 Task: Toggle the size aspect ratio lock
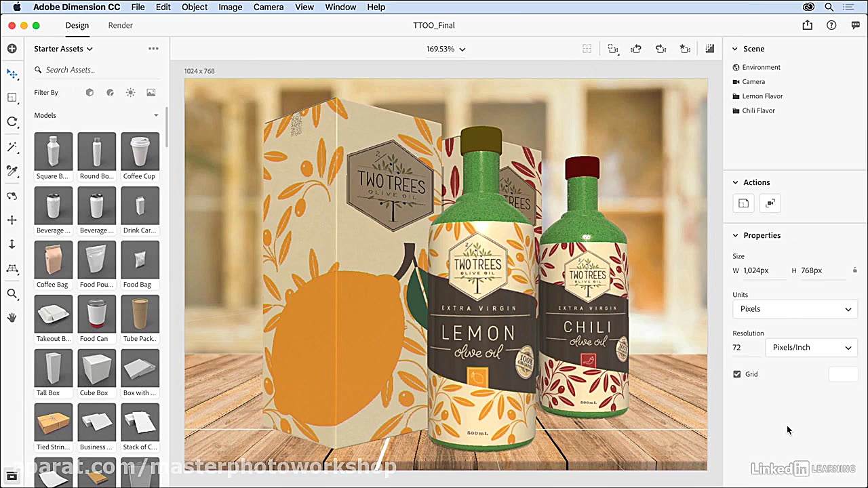click(854, 270)
